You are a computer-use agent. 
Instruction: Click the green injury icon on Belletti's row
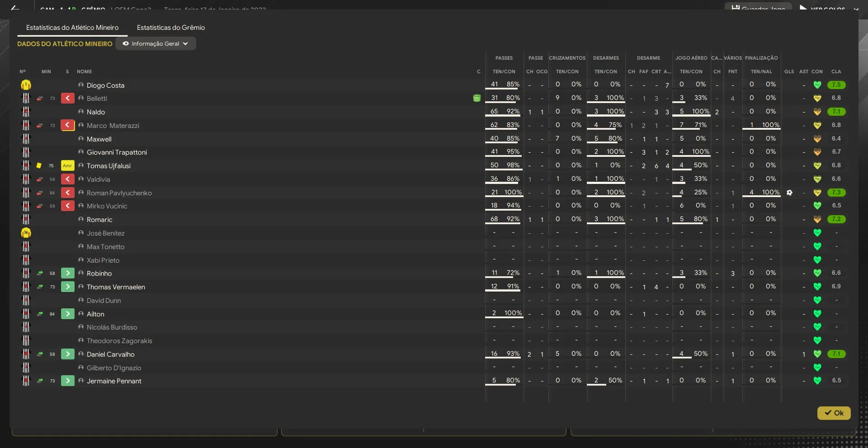(476, 98)
